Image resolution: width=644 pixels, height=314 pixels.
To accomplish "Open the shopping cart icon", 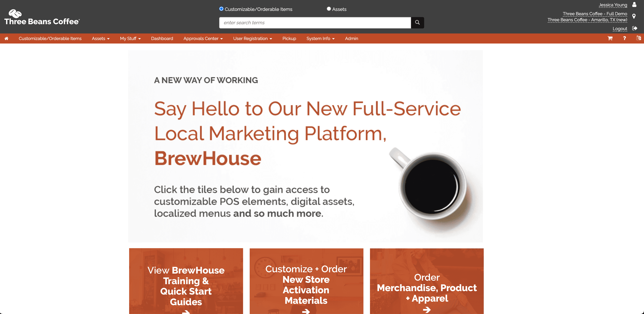I will [610, 38].
